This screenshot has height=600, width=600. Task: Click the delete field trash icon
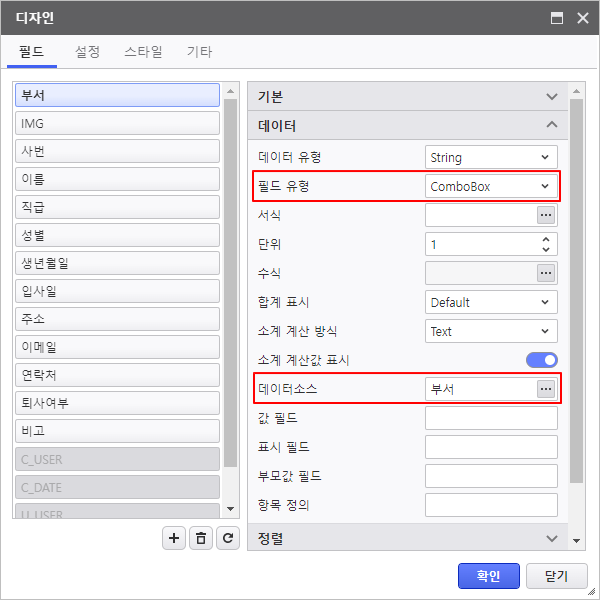[x=201, y=538]
